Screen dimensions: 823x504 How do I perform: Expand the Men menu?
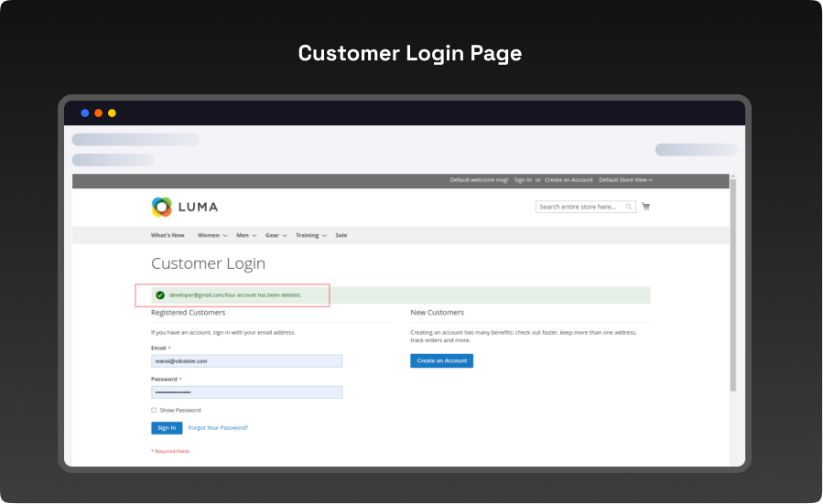click(246, 235)
